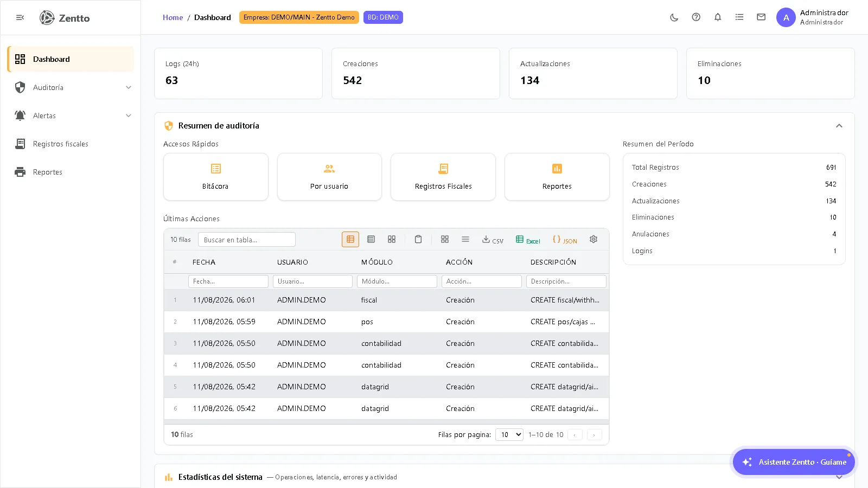The image size is (868, 488).
Task: Click the top Actualizaciones 134 card
Action: [593, 74]
